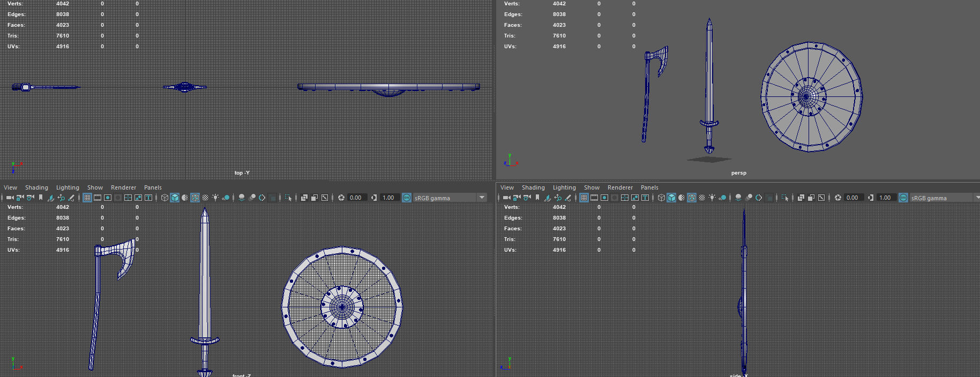Click X-Ray icon in front panel toolbar
This screenshot has width=980, height=377.
coord(304,198)
